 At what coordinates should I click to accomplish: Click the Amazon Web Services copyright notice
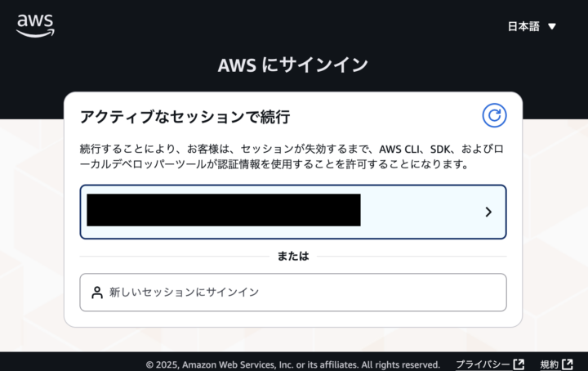point(292,364)
